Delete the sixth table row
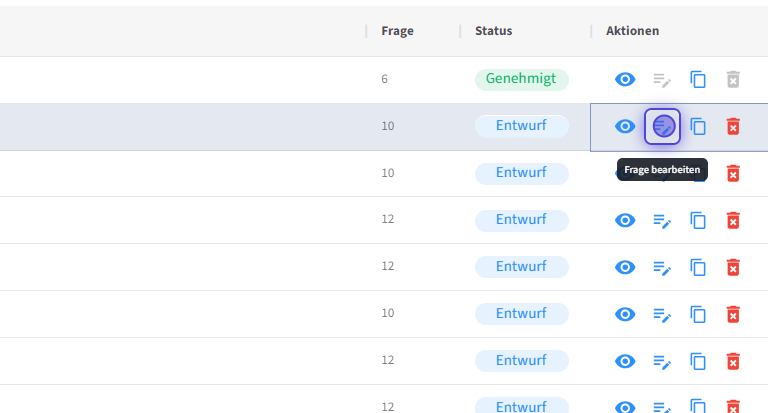 point(733,314)
